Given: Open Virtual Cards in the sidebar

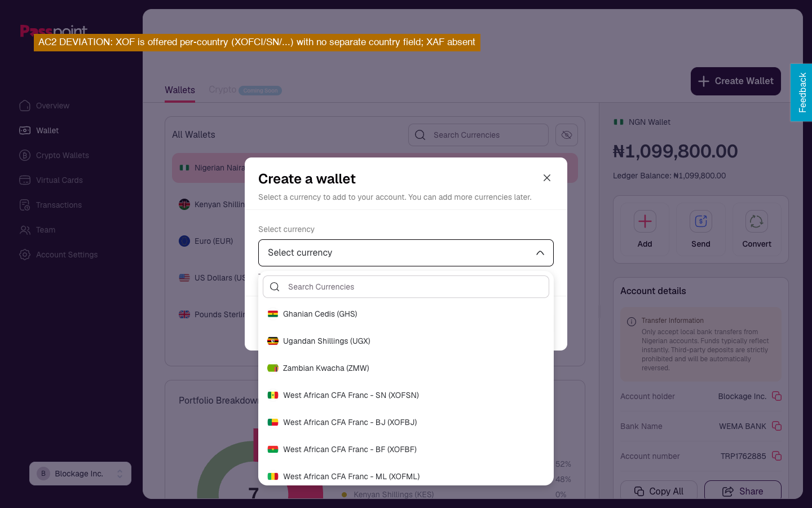Looking at the screenshot, I should [51, 180].
